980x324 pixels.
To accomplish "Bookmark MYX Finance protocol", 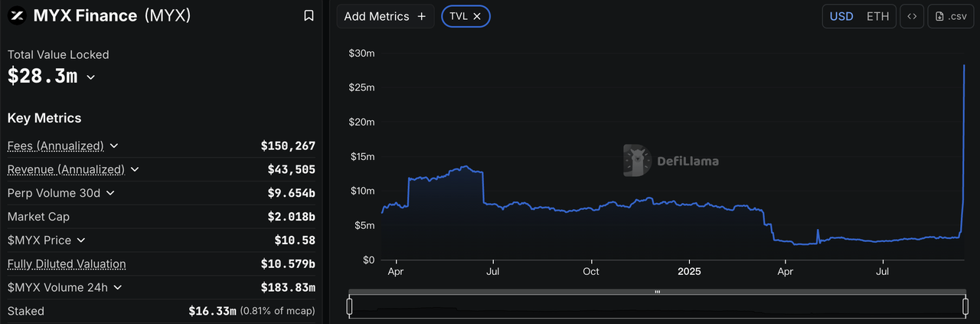I will click(309, 15).
